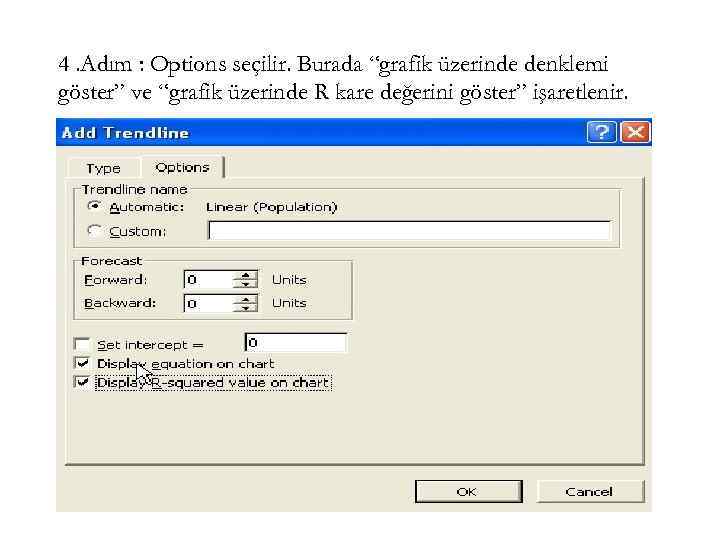Image resolution: width=720 pixels, height=540 pixels.
Task: Decrease the Backward forecast units
Action: (x=246, y=307)
